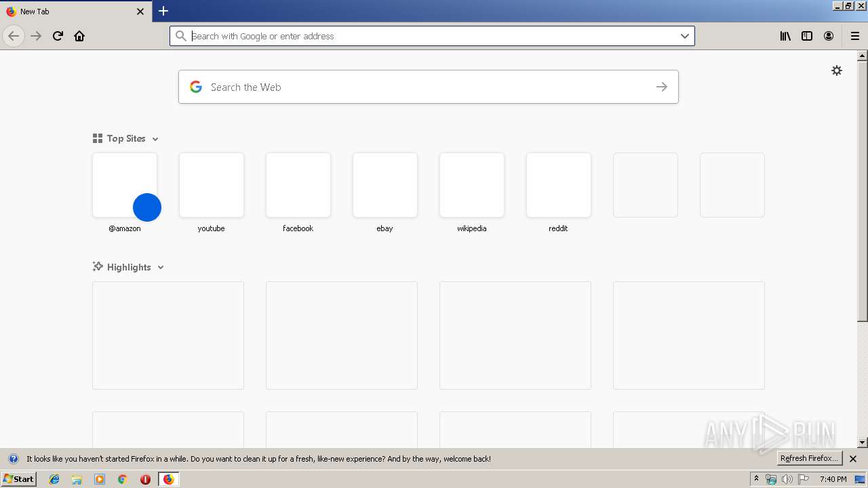Click the page vertical scrollbar
The width and height of the screenshot is (868, 488).
(x=863, y=191)
